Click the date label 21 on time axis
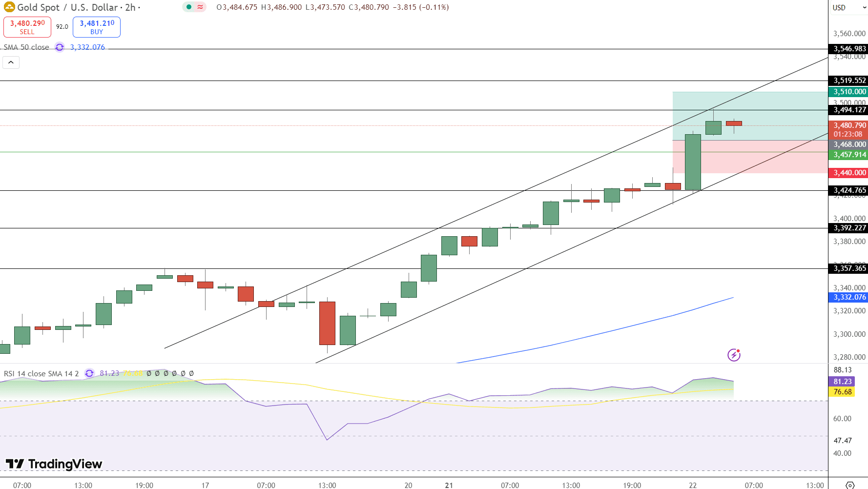868x489 pixels. click(x=449, y=485)
